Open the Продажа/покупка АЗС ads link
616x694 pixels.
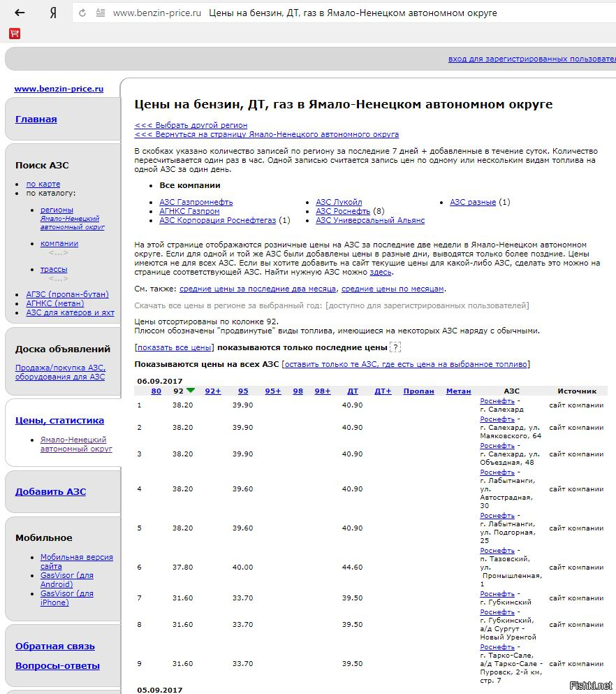pos(61,373)
